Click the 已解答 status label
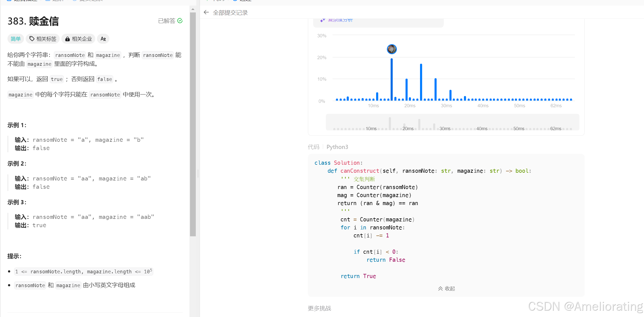Viewport: 644px width, 317px height. 167,21
